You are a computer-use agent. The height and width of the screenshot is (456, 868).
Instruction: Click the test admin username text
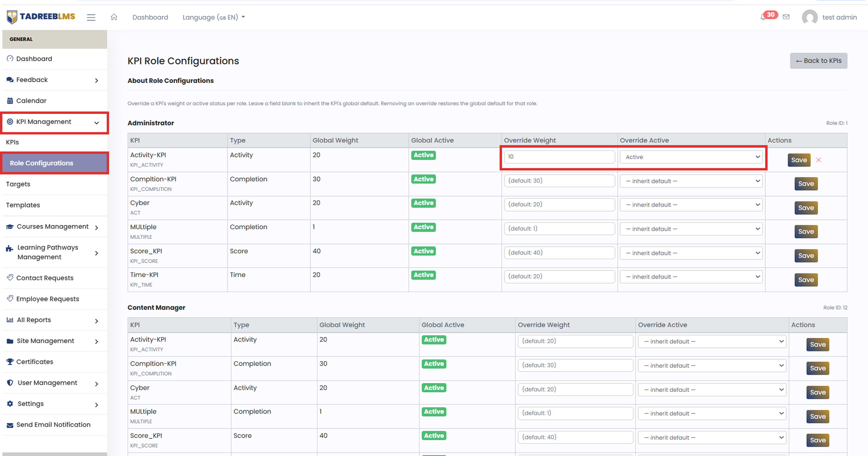(x=839, y=17)
